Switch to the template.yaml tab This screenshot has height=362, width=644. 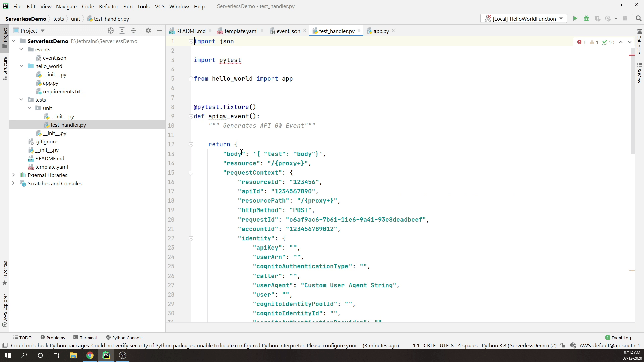point(240,31)
